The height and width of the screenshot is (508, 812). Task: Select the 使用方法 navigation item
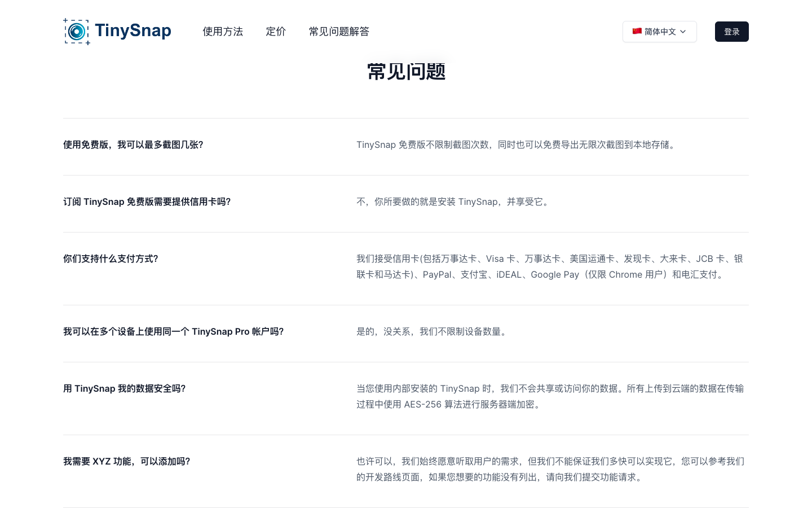[223, 32]
